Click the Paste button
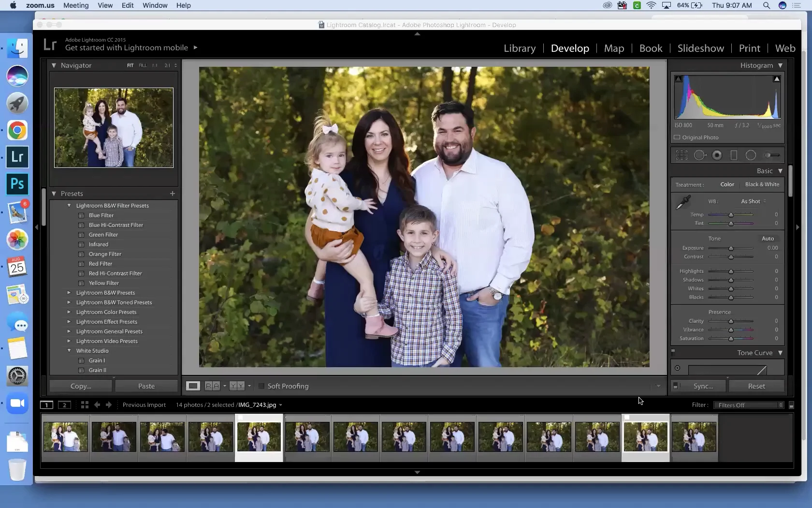This screenshot has height=508, width=812. [x=146, y=386]
